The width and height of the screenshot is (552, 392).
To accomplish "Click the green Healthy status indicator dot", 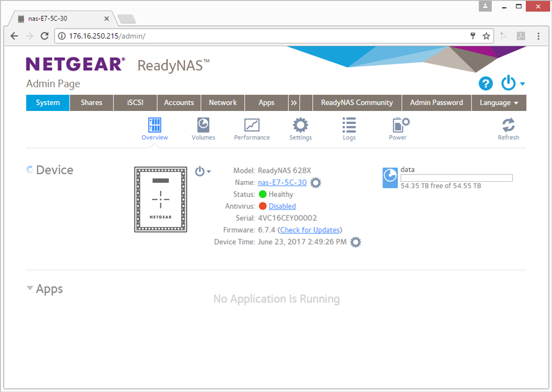I will coord(262,194).
